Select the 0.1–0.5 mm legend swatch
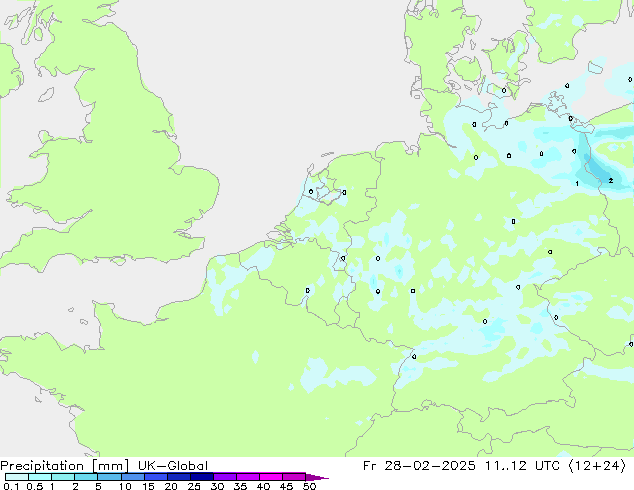 coord(17,477)
